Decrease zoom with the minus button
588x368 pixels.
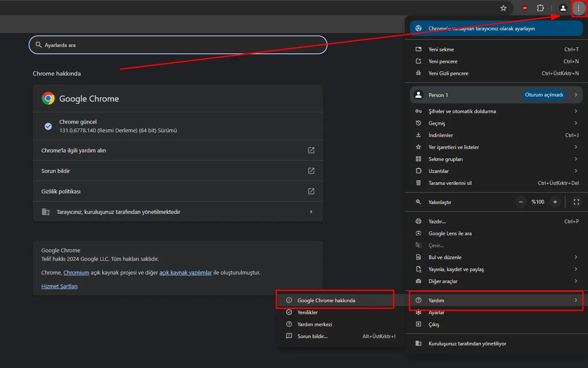521,202
